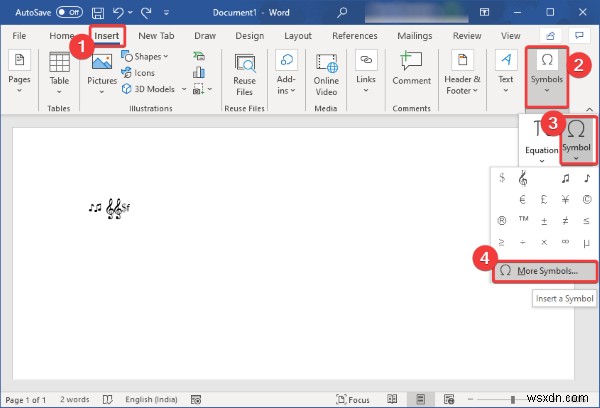Choose More Symbols... menu entry
The height and width of the screenshot is (408, 600).
point(545,271)
